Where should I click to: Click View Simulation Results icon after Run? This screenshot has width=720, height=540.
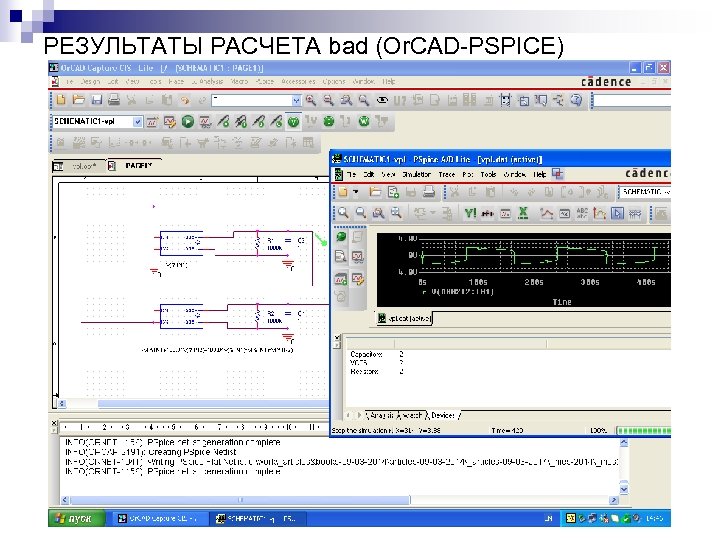pos(205,122)
